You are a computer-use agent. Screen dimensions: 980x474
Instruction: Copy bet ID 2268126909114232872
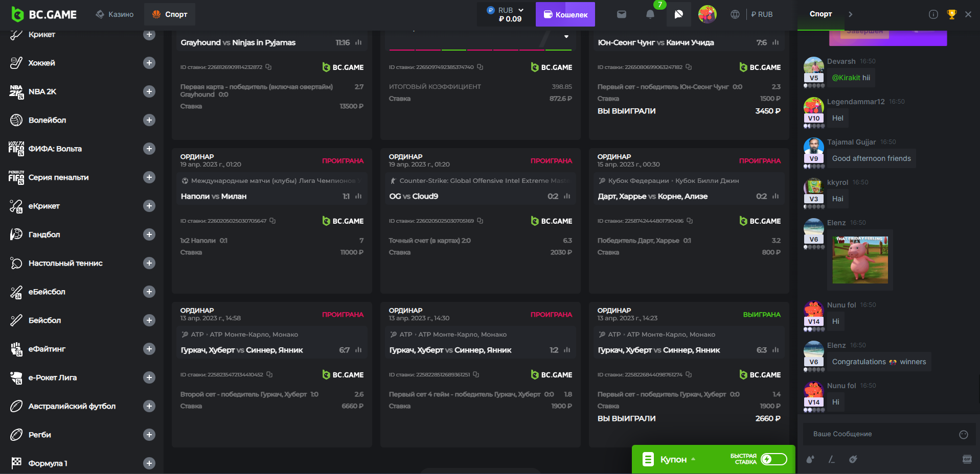(268, 67)
